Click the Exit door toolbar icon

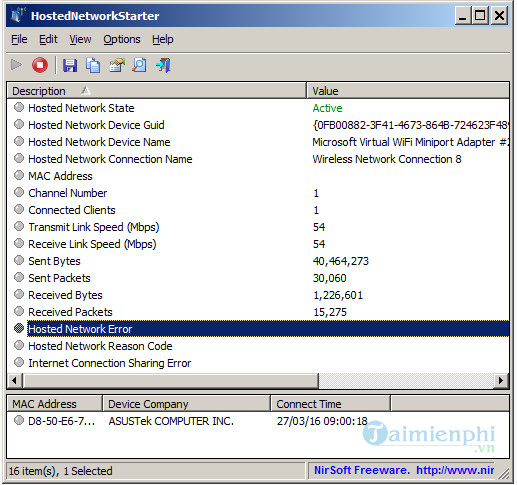(163, 65)
